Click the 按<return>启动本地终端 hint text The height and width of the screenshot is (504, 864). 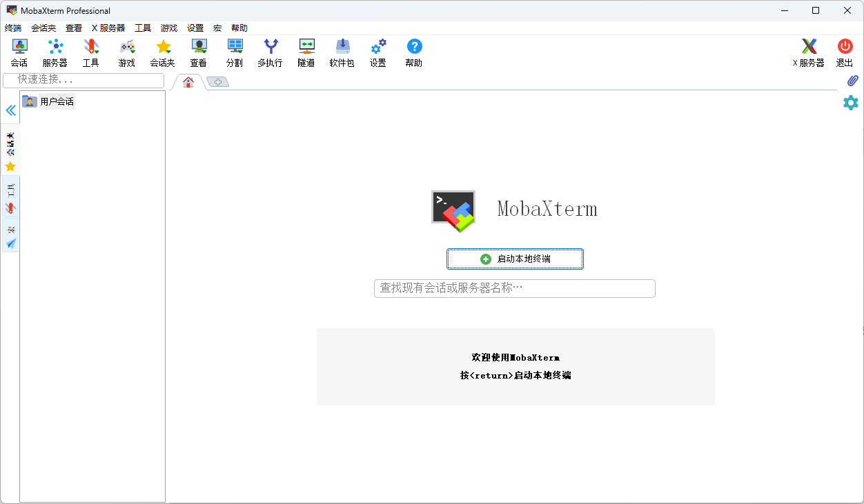tap(516, 375)
